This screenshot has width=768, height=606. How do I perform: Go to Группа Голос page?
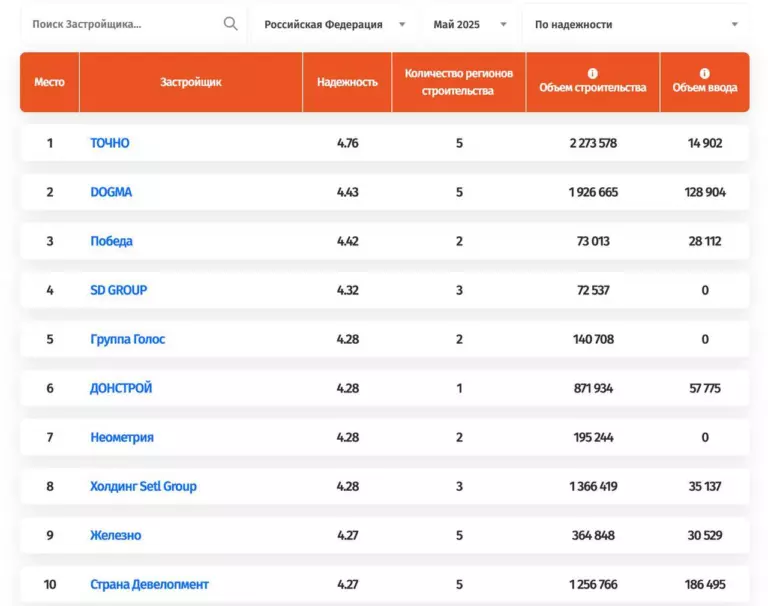click(128, 339)
